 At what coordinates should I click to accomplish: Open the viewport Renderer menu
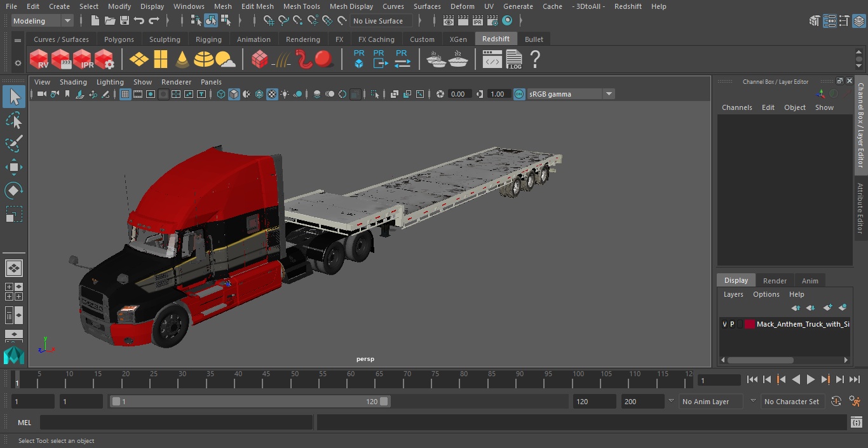(x=176, y=82)
